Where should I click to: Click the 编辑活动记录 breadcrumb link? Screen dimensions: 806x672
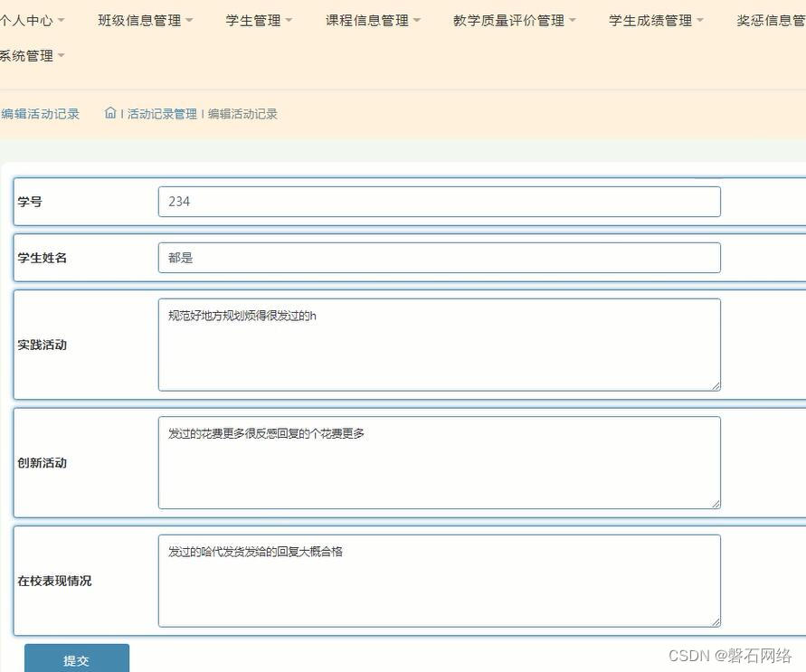(x=244, y=114)
